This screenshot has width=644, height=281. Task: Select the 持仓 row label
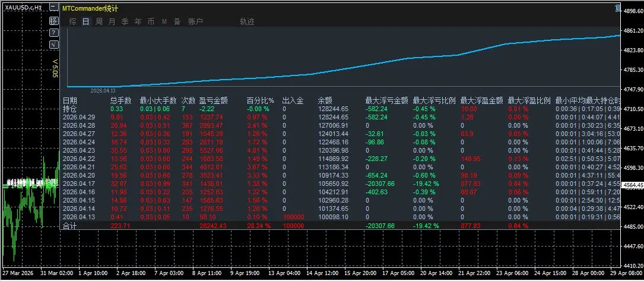[70, 109]
